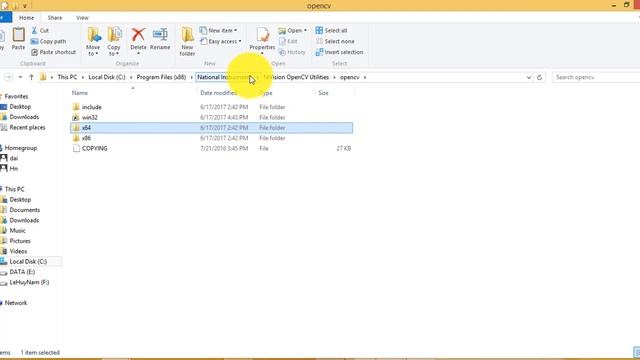Click Favorites in navigation pane

(x=16, y=96)
